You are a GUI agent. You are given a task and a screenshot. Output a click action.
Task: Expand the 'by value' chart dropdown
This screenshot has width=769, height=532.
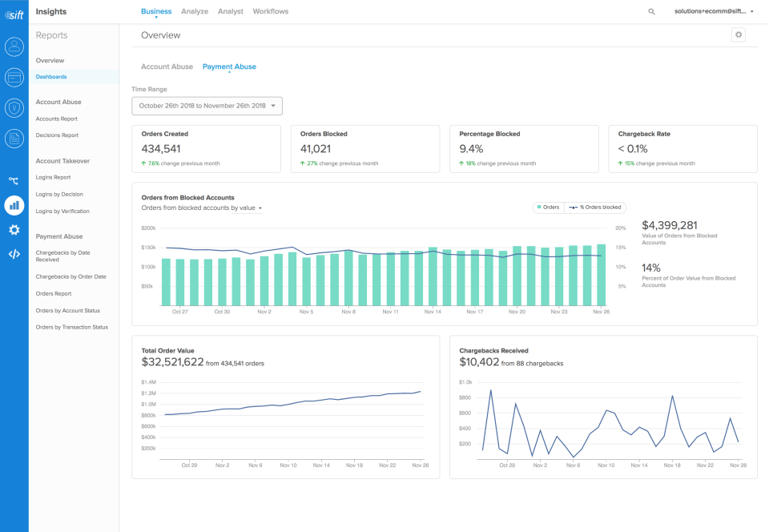click(x=247, y=208)
